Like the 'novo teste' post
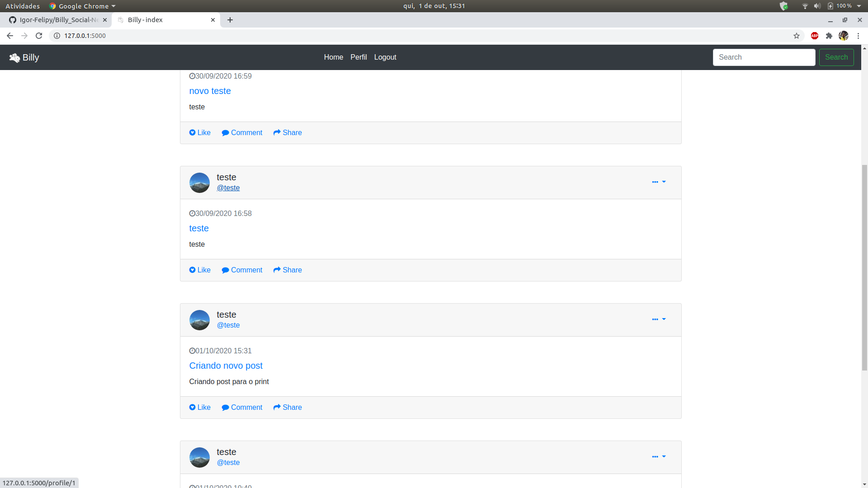The width and height of the screenshot is (868, 488). [x=200, y=133]
